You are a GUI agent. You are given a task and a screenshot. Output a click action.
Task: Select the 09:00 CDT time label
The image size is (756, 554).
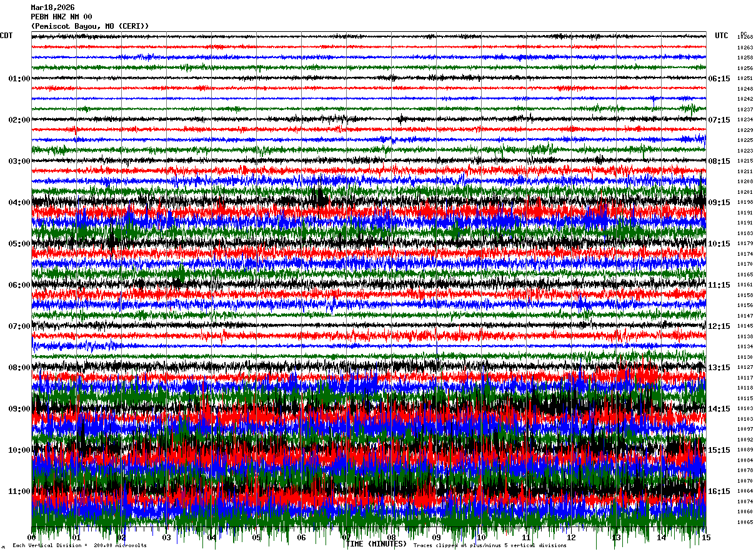point(19,409)
